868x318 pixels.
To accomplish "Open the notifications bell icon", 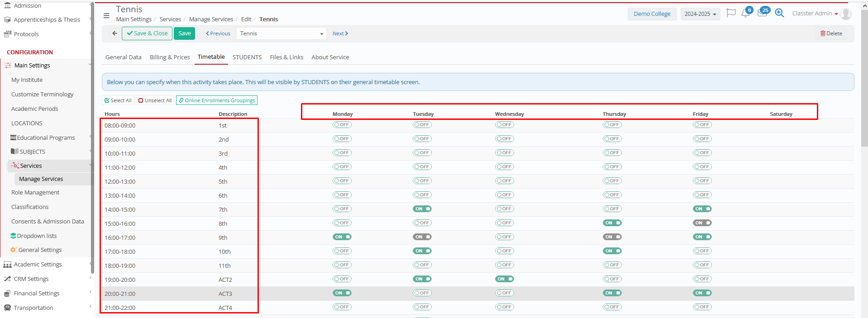I will 745,14.
